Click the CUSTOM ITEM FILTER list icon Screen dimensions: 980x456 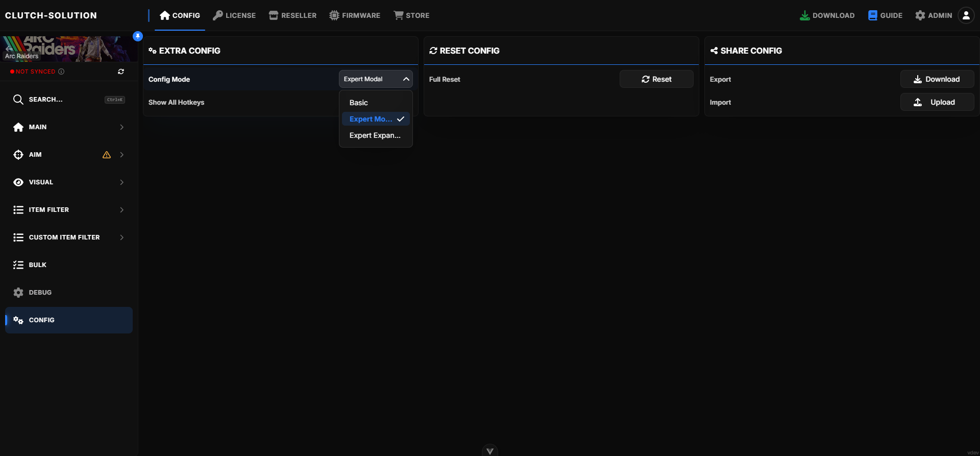(18, 237)
